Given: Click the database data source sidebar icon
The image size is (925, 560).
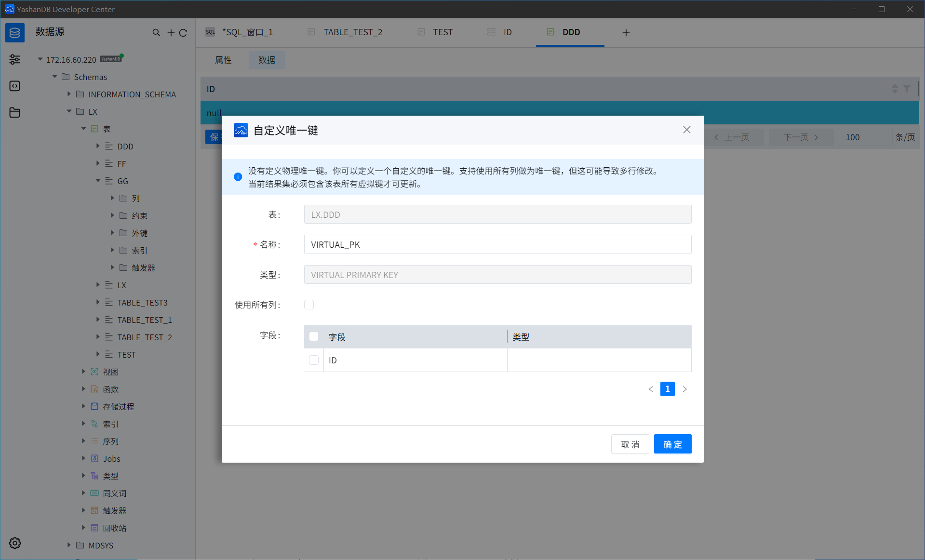Looking at the screenshot, I should [14, 33].
